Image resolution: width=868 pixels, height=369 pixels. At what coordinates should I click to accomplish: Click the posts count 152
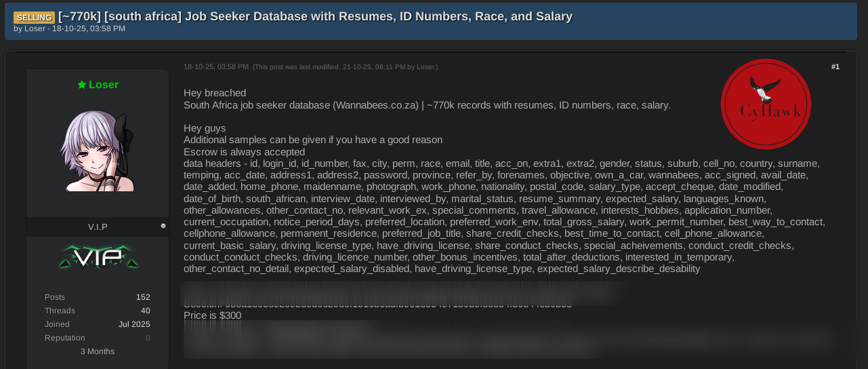143,297
